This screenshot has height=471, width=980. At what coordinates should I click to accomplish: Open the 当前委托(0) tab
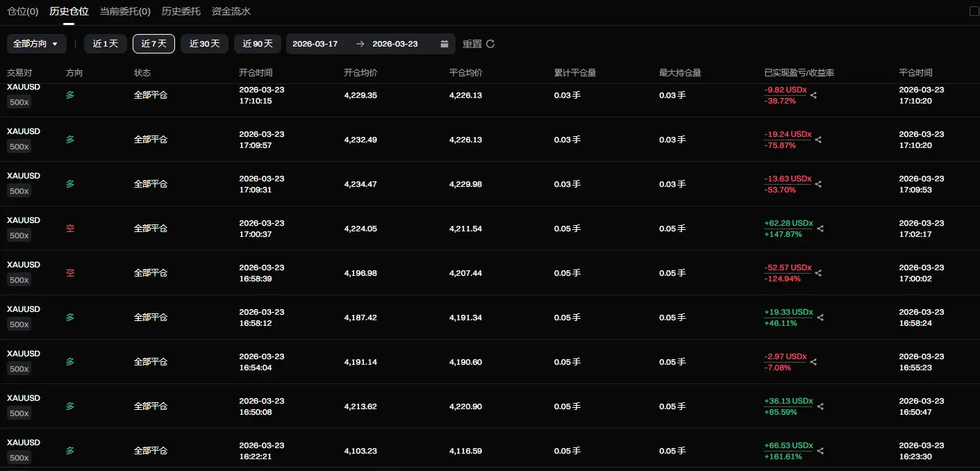coord(125,11)
